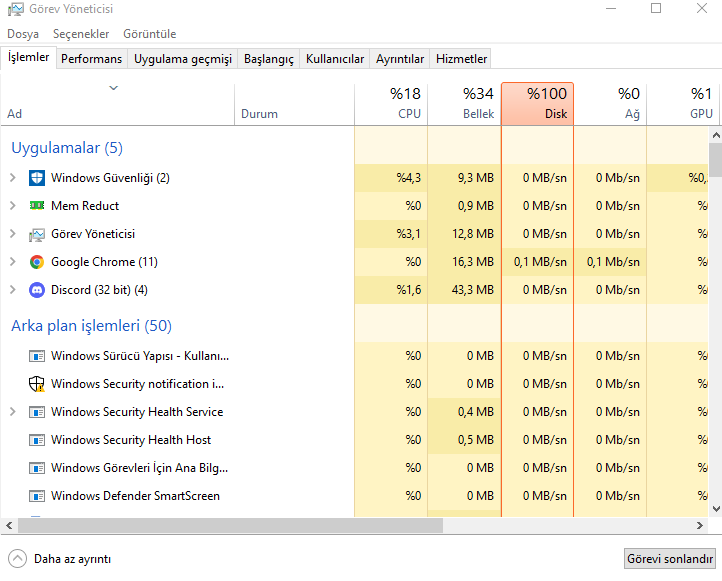722x581 pixels.
Task: Expand the Windows Güvenliği process group
Action: [x=13, y=178]
